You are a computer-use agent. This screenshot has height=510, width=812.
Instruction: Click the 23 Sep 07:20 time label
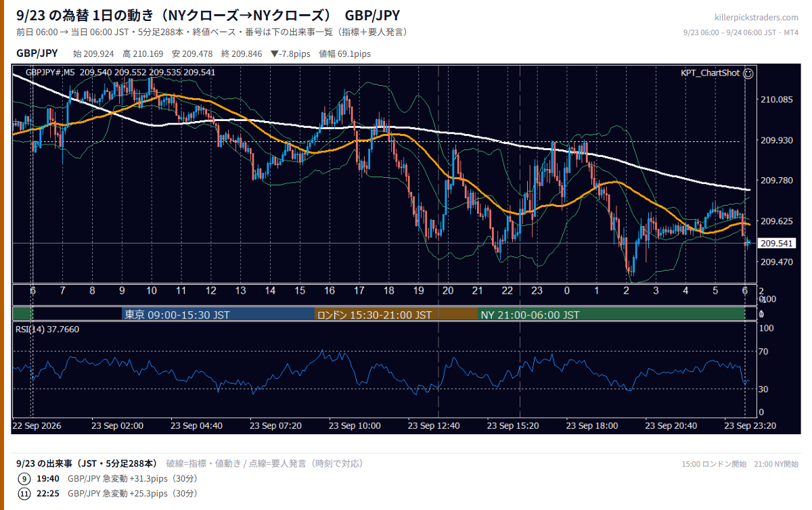pos(275,426)
